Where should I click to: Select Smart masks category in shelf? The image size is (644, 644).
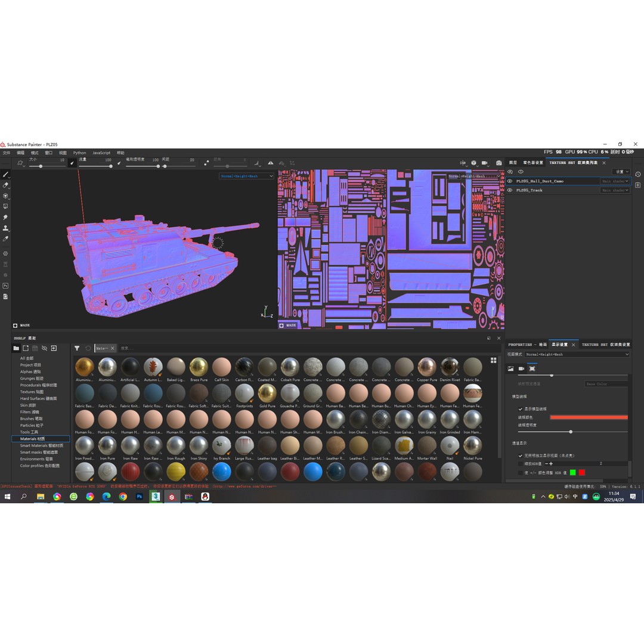(39, 452)
